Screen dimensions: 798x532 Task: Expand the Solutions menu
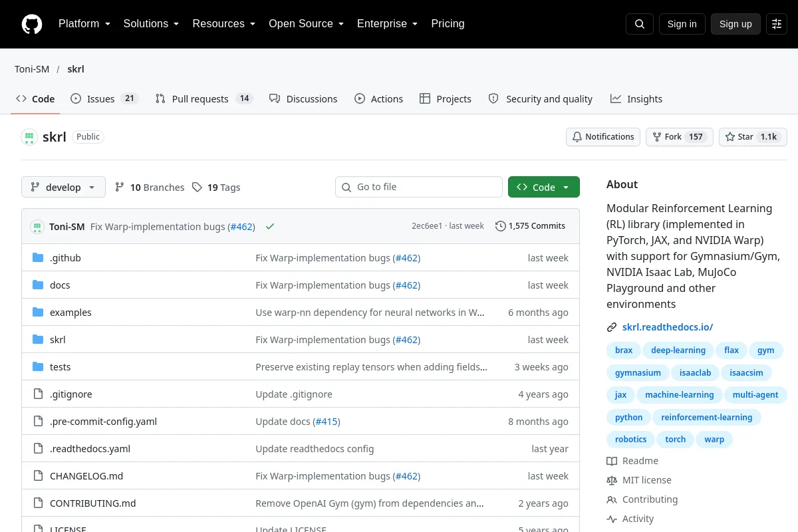click(x=151, y=24)
